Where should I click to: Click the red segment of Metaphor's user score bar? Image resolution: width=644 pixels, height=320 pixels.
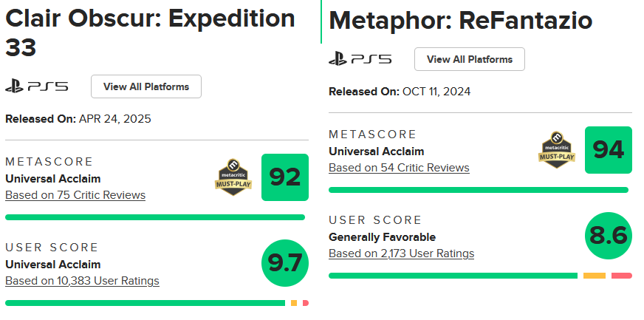(622, 276)
